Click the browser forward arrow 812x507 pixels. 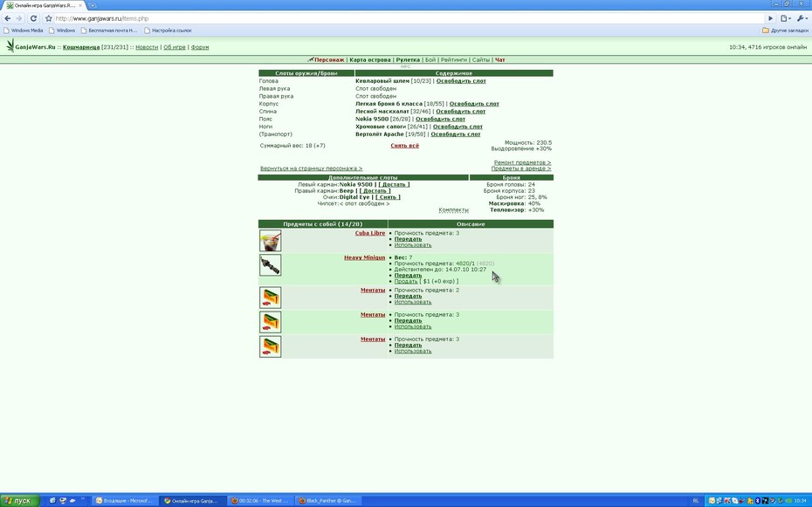click(x=19, y=18)
